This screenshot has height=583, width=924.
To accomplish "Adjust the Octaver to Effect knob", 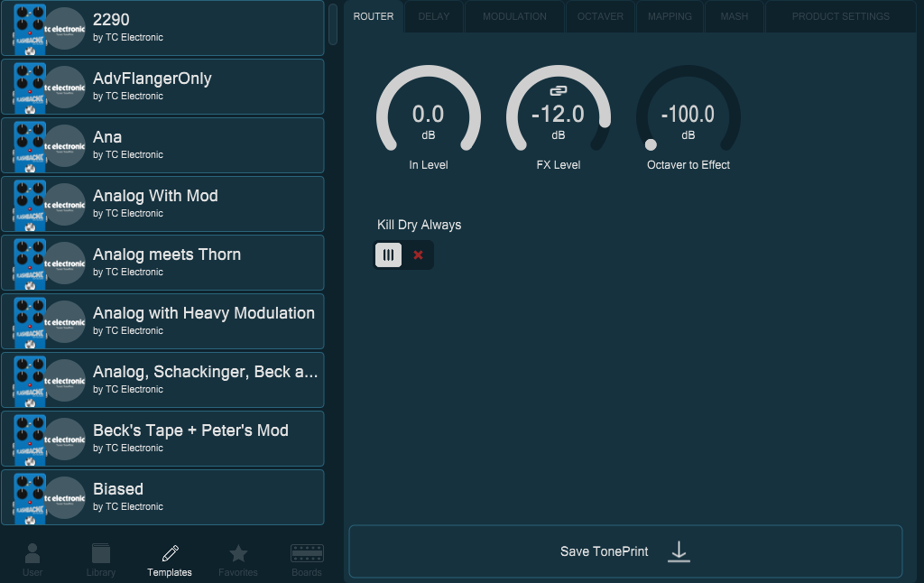I will tap(688, 108).
